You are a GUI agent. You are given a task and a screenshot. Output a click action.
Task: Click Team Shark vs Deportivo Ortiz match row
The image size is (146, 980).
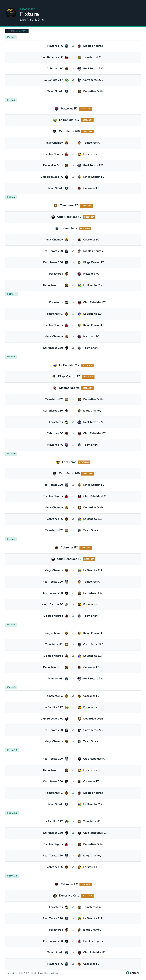pyautogui.click(x=73, y=91)
